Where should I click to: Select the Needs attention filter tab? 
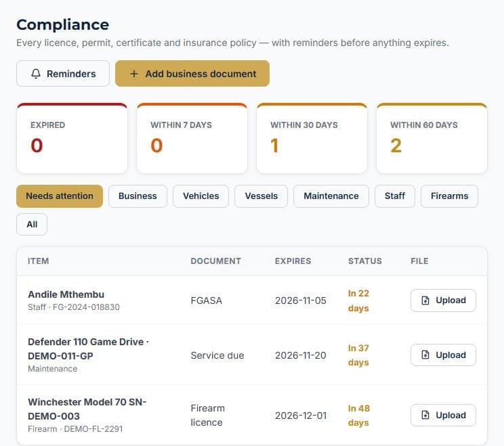point(60,196)
